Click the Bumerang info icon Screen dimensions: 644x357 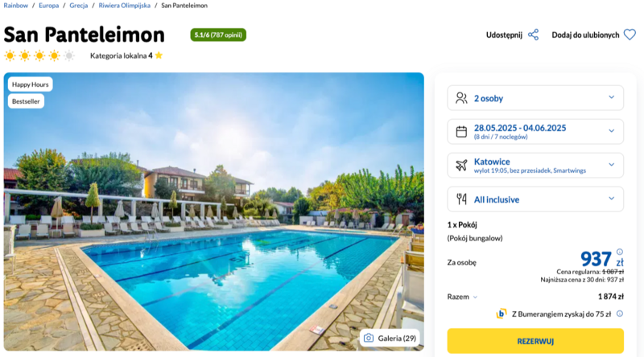[619, 314]
